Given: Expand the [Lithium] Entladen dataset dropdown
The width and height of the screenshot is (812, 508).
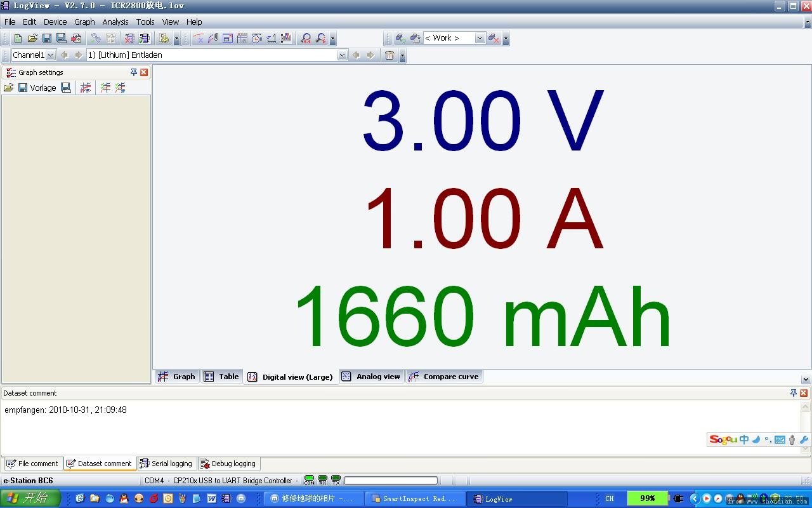Looking at the screenshot, I should pyautogui.click(x=343, y=55).
